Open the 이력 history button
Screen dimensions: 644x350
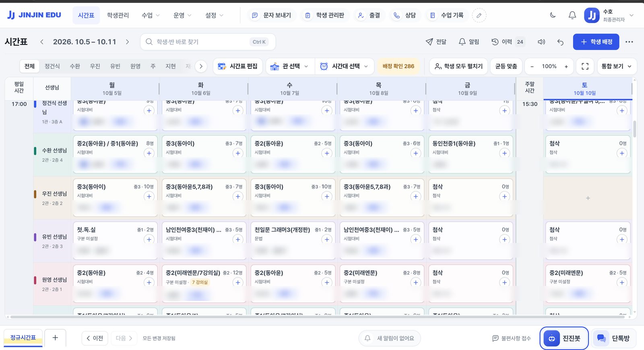coord(508,42)
